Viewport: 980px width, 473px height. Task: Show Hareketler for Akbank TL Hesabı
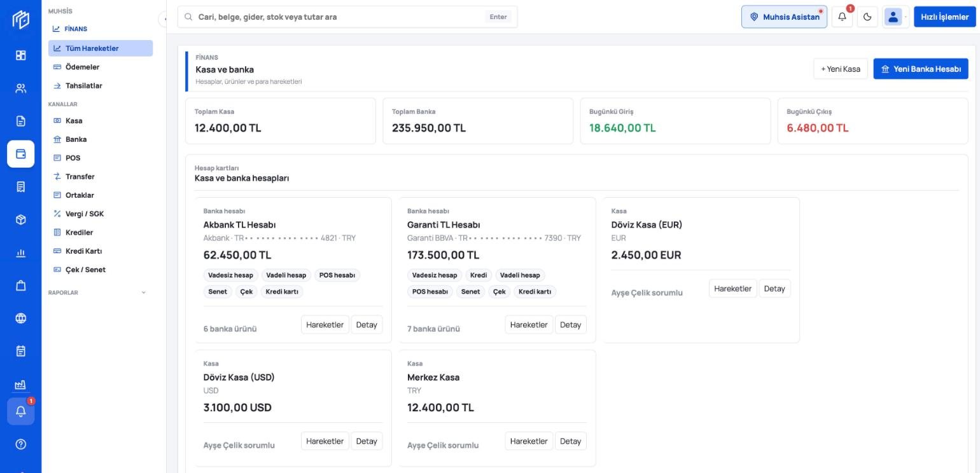click(325, 325)
